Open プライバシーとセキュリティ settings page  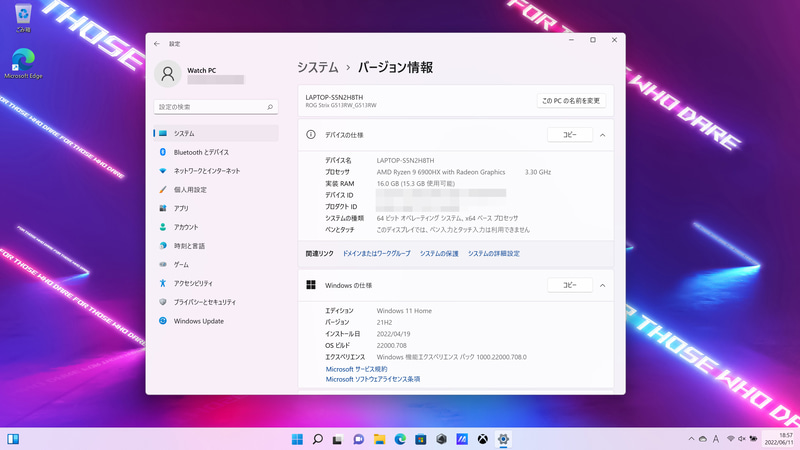(216, 302)
